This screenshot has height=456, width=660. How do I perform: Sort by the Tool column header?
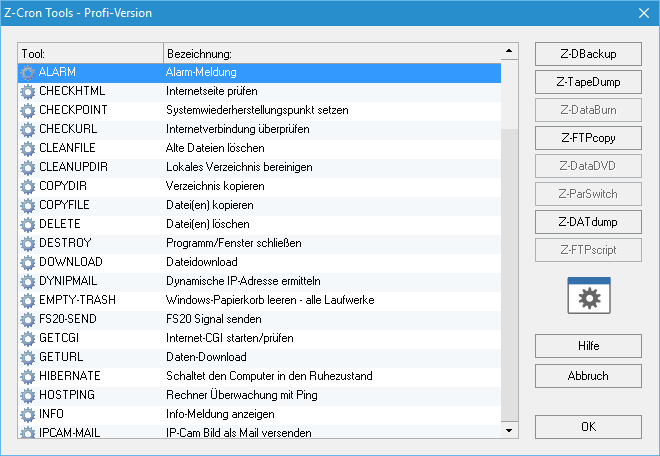pos(90,53)
